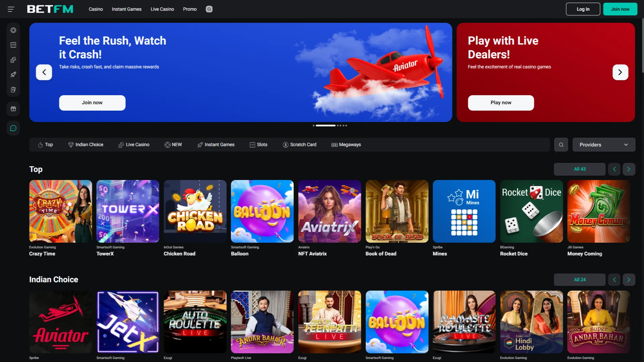The height and width of the screenshot is (362, 644).
Task: Show previous games in Indian Choice section
Action: pos(614,280)
